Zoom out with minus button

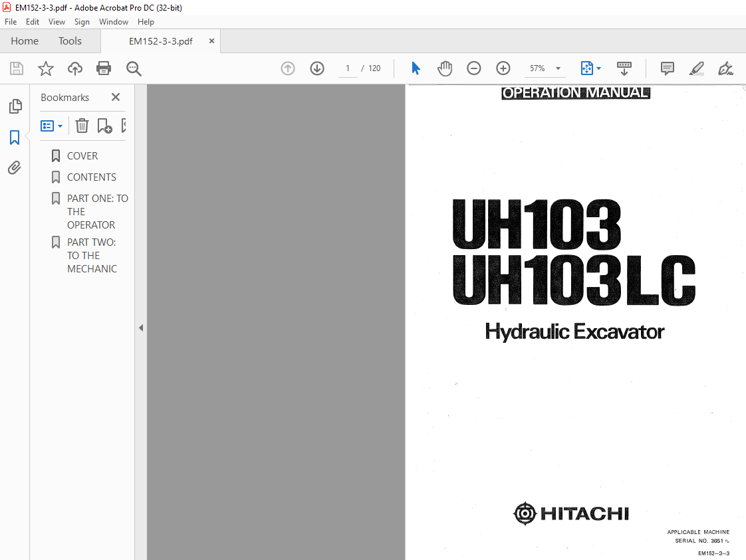pyautogui.click(x=474, y=68)
